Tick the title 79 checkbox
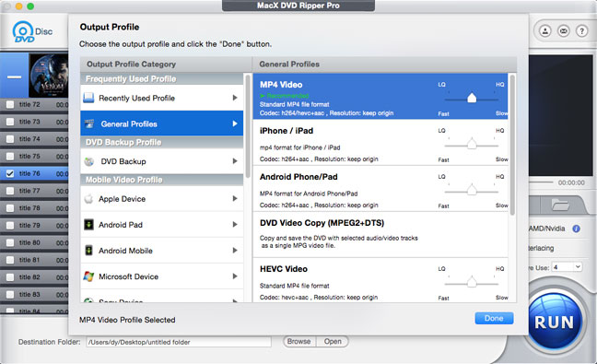Viewport: 597px width, 364px height. tap(10, 226)
